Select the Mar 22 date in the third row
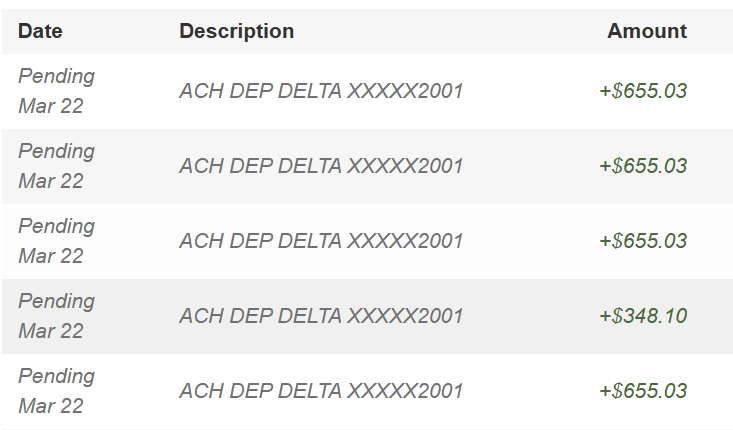 (51, 256)
